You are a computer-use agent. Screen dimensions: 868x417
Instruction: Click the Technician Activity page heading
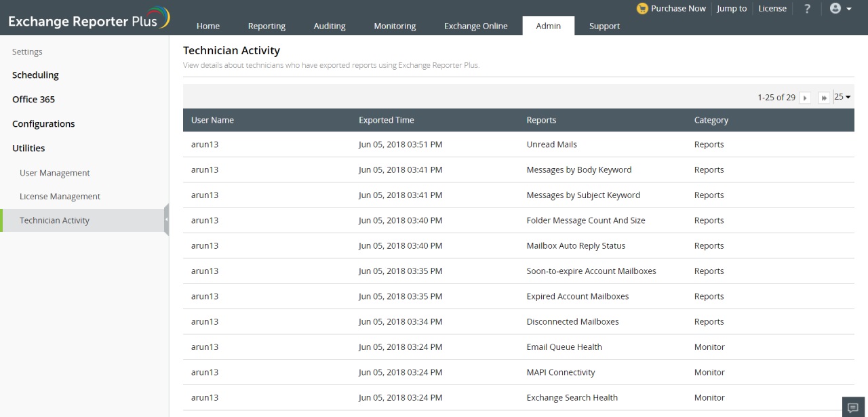(x=231, y=50)
